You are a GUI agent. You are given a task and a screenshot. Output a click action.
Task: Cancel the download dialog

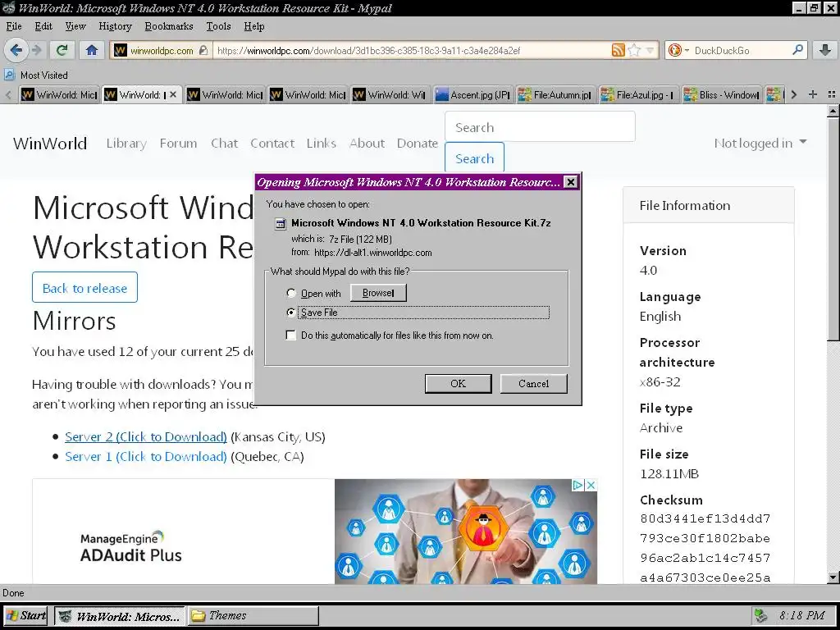click(533, 384)
